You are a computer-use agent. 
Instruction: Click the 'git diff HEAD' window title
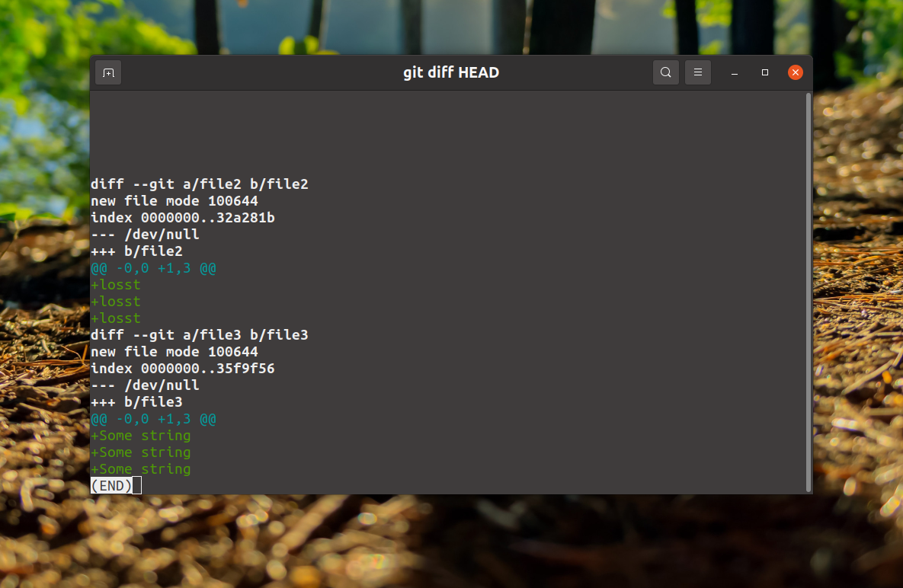(x=451, y=72)
